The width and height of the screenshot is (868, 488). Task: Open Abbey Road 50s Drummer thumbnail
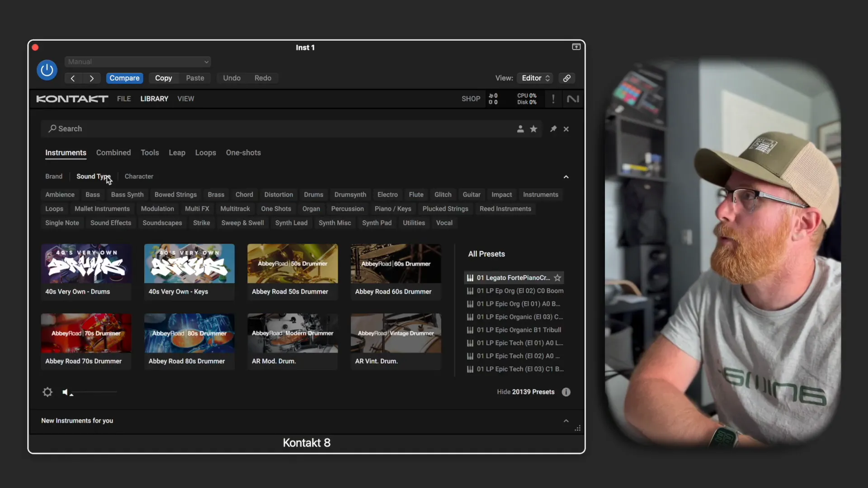[292, 264]
